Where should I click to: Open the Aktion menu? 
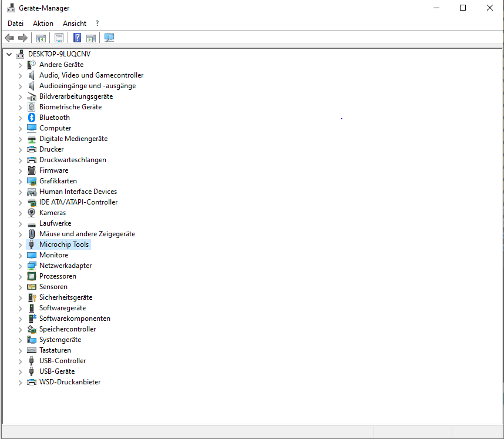pyautogui.click(x=43, y=24)
